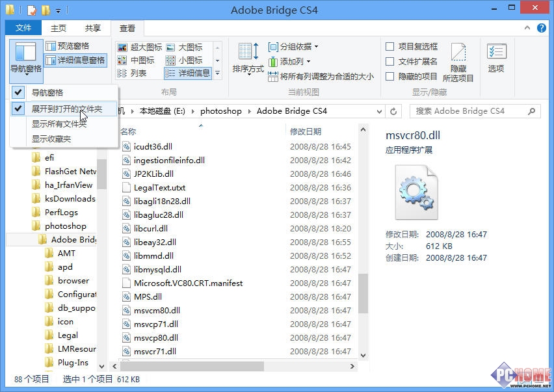Switch to the 主页 Home tab
The height and width of the screenshot is (392, 554).
click(x=59, y=28)
